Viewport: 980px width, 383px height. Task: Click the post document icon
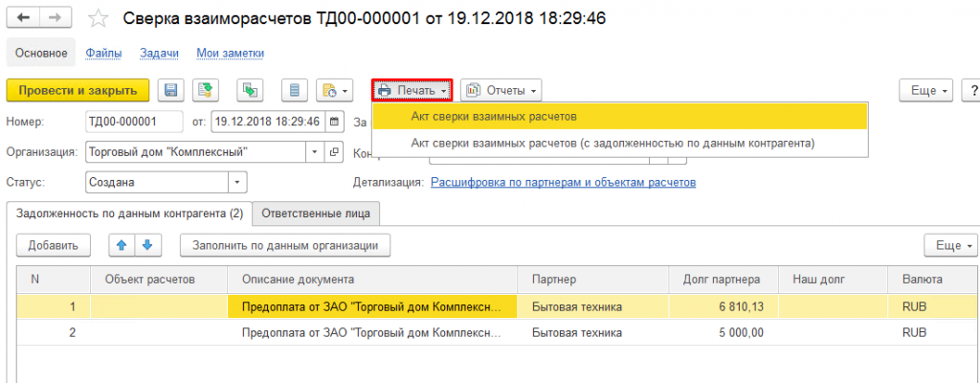point(205,91)
